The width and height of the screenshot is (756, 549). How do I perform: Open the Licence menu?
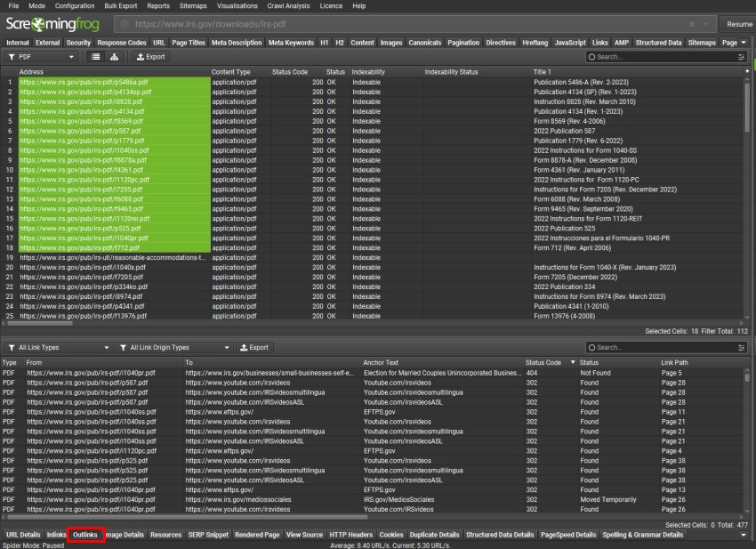point(331,6)
